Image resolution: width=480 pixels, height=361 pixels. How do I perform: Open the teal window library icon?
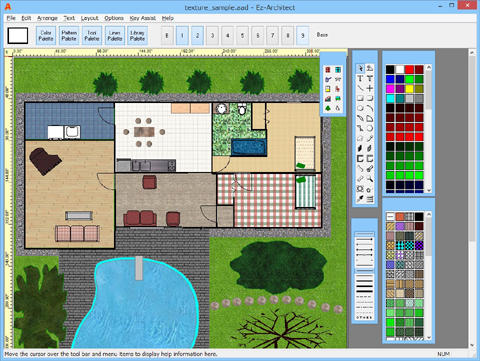(x=338, y=70)
